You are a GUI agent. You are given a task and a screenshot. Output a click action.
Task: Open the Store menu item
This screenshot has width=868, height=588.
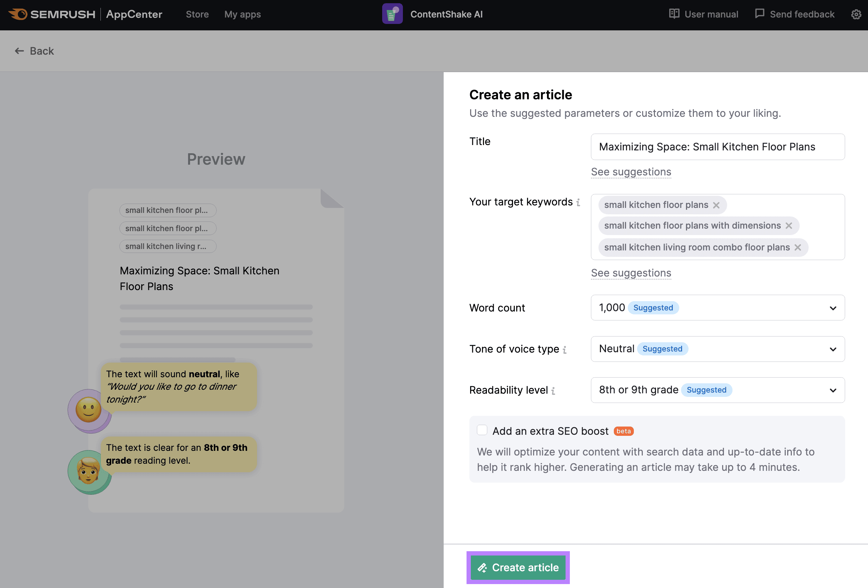(197, 15)
